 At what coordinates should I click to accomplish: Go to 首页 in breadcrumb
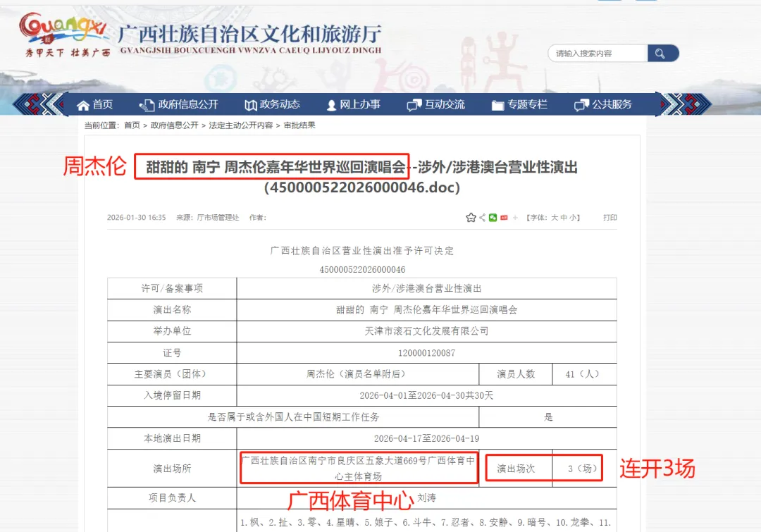pyautogui.click(x=132, y=125)
